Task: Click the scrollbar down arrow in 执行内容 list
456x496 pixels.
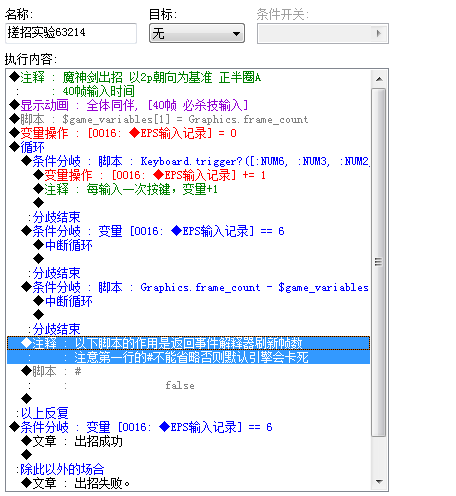Action: [x=379, y=481]
